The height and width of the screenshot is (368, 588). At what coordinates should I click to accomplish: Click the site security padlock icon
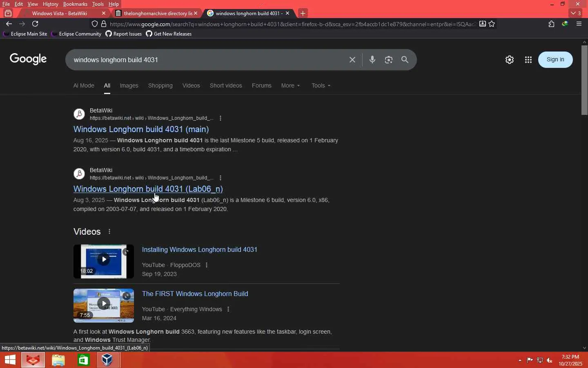point(104,24)
